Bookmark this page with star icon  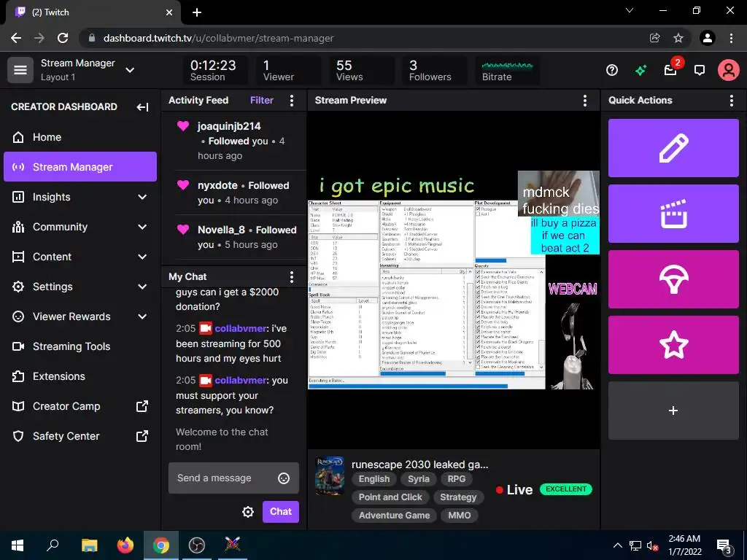tap(678, 38)
